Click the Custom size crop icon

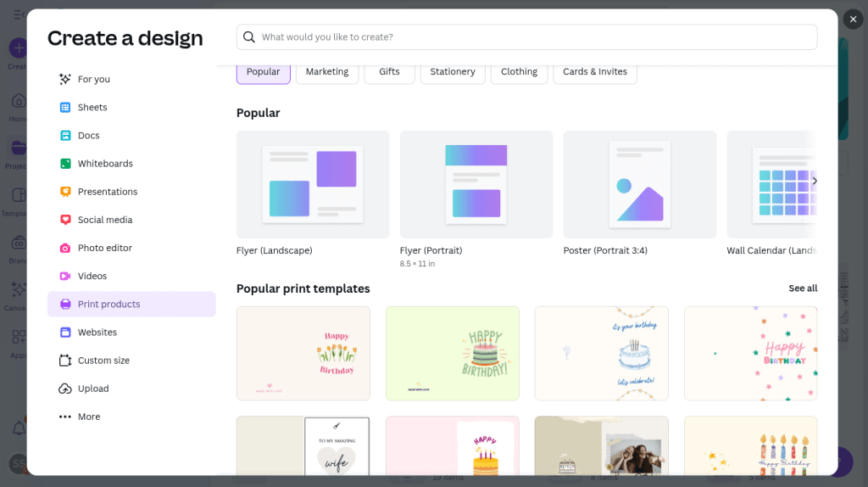click(x=64, y=361)
